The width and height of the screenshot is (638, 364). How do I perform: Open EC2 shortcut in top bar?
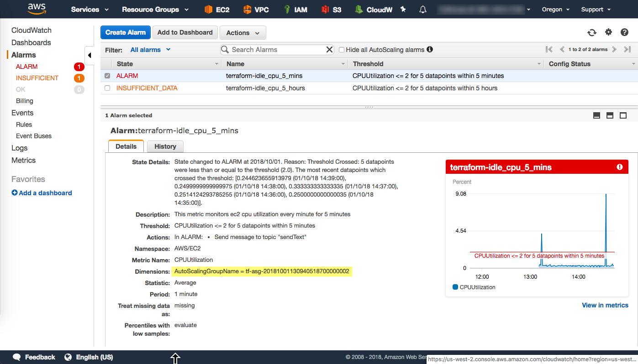217,9
